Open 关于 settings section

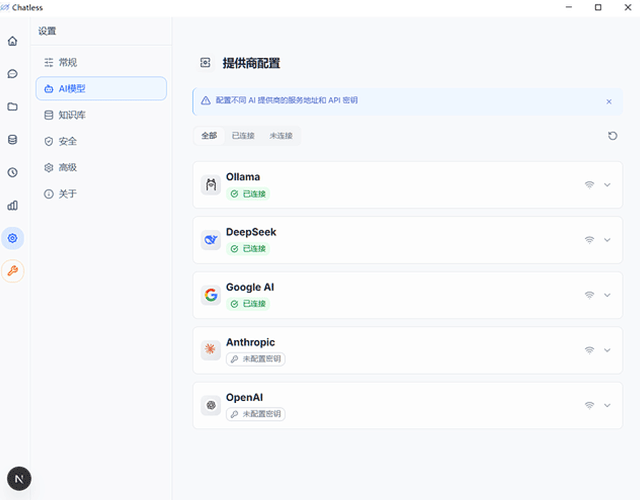101,194
